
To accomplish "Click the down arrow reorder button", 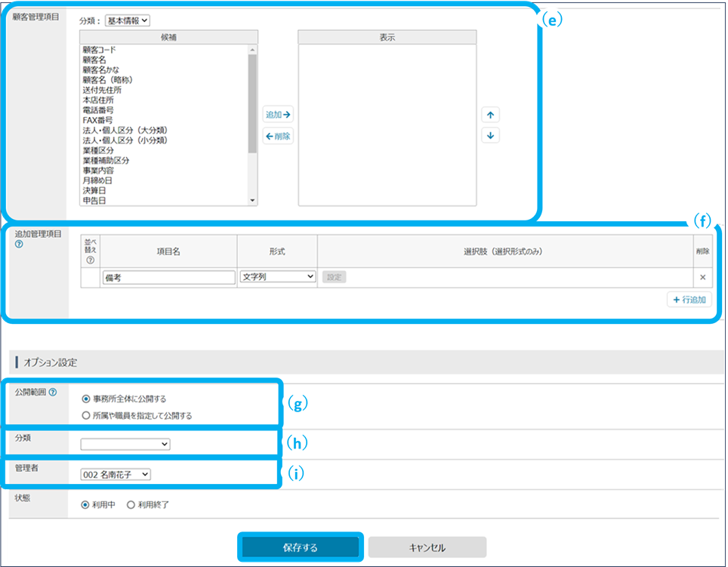I will (490, 136).
